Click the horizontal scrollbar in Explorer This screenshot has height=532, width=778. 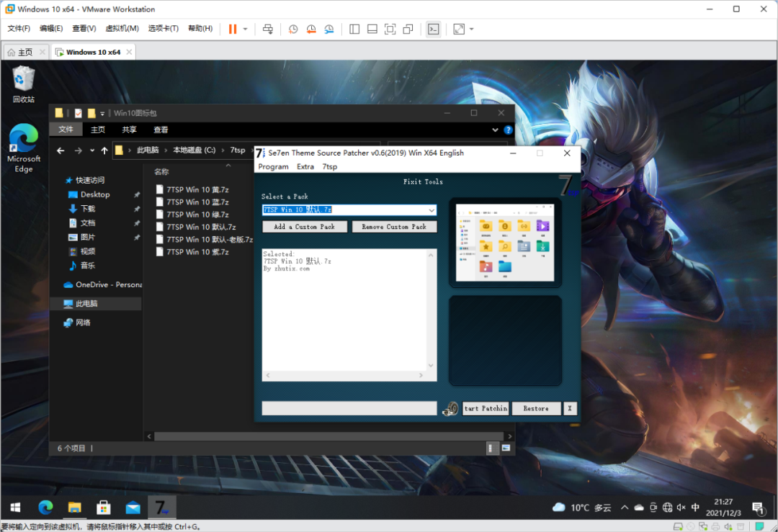click(x=329, y=436)
